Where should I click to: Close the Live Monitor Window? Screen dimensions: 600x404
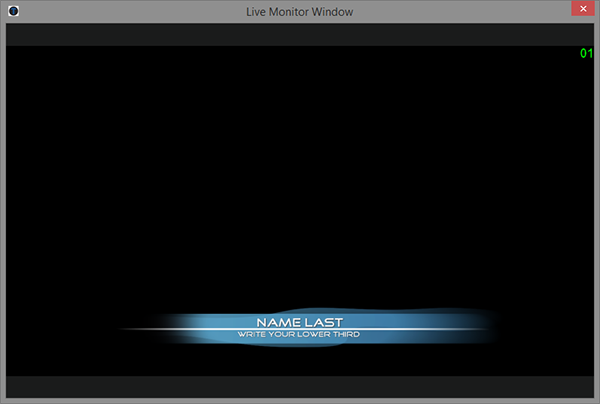tap(580, 10)
